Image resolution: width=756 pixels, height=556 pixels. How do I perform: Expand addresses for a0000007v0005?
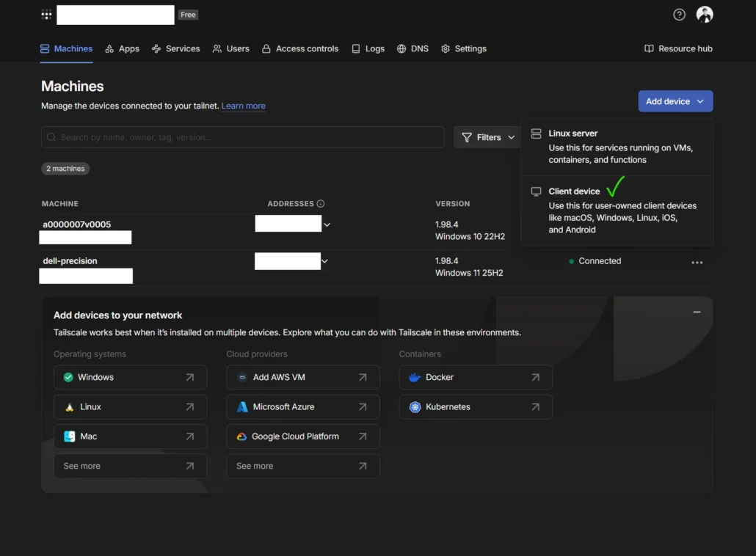[x=327, y=224]
